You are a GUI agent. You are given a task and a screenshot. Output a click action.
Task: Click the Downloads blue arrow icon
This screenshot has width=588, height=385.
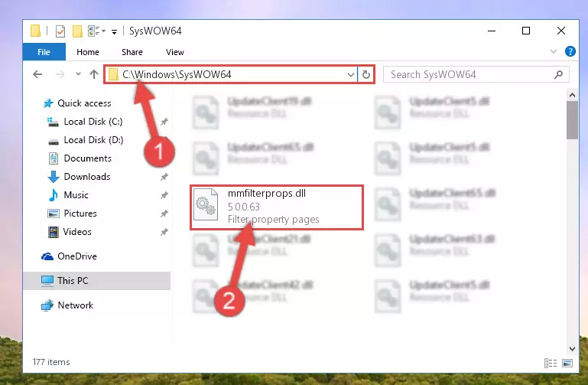[x=54, y=177]
